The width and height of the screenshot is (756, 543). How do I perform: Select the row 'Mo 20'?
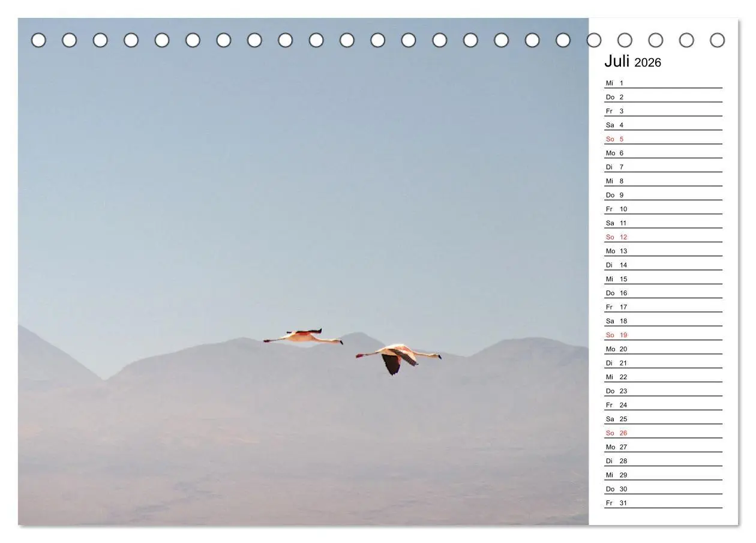[663, 349]
